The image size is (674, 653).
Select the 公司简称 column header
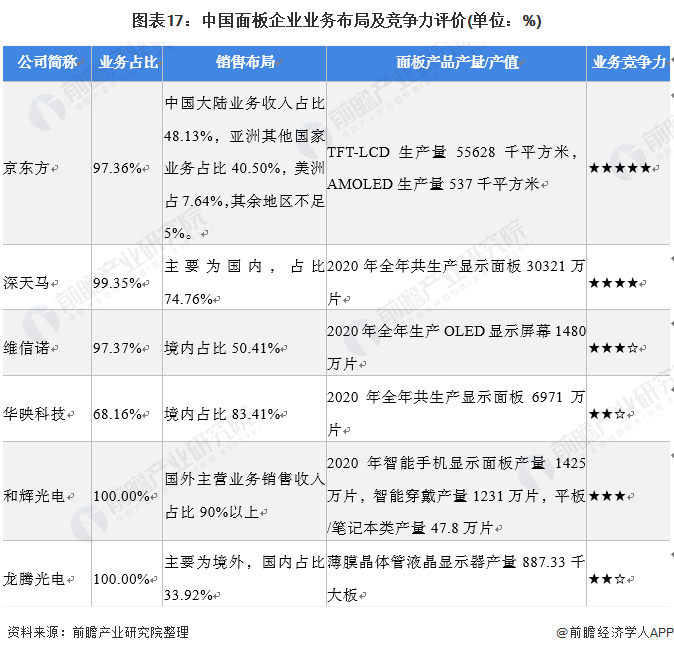click(47, 63)
